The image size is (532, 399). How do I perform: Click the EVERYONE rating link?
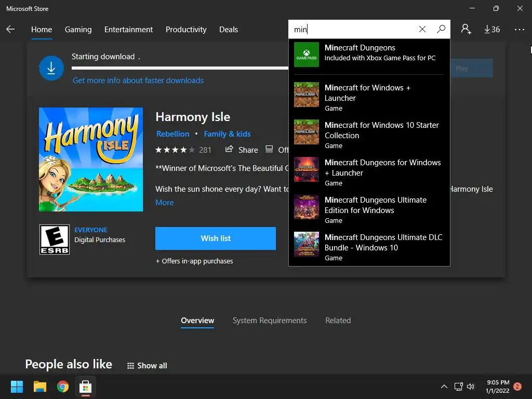coord(91,230)
